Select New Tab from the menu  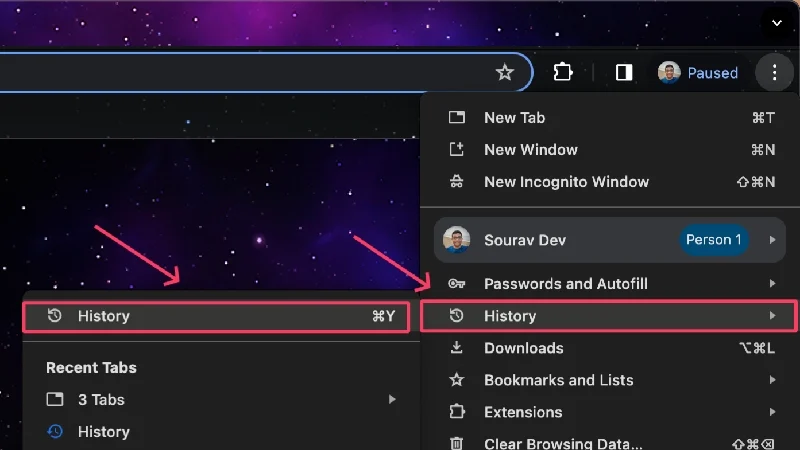tap(514, 117)
